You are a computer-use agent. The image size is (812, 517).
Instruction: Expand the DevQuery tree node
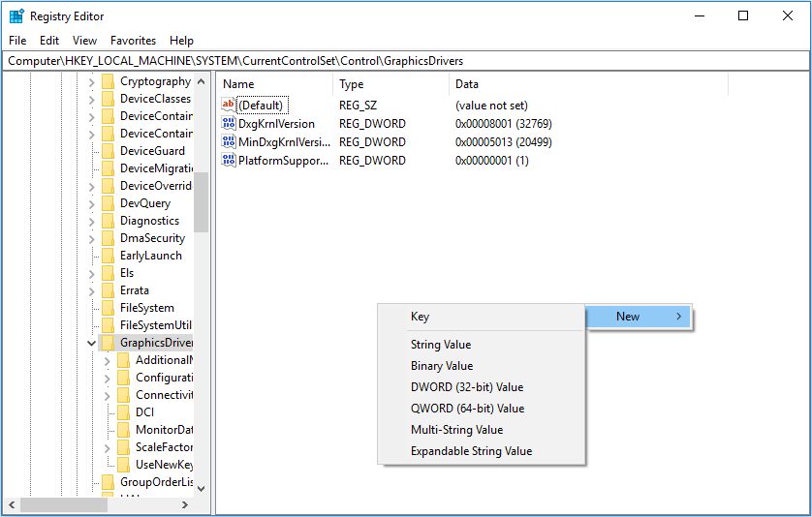pos(92,204)
